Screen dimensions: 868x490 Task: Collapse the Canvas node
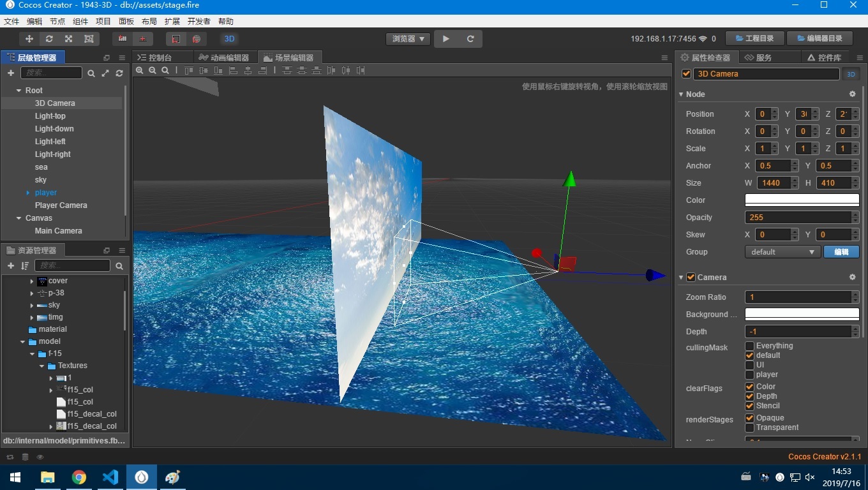pos(19,218)
